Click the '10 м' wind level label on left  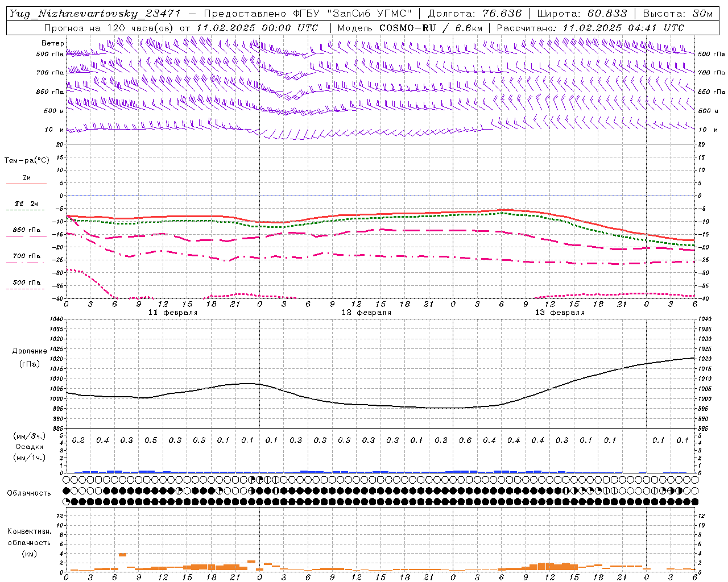tap(55, 130)
